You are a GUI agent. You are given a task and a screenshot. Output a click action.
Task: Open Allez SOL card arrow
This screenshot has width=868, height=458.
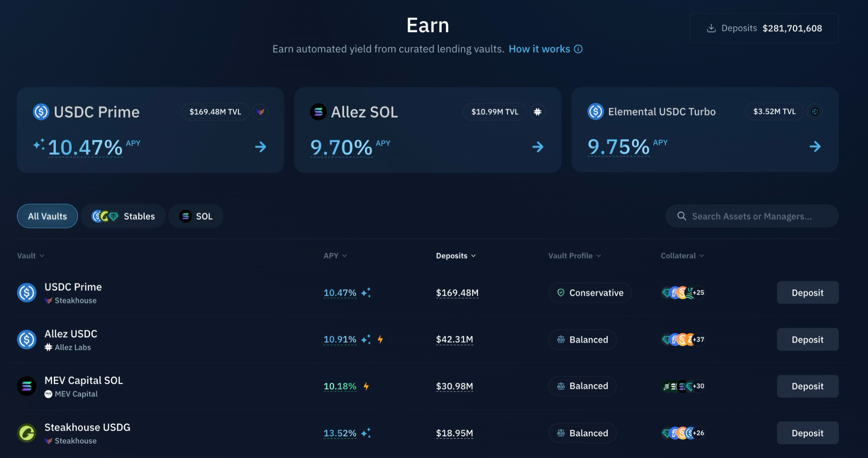(538, 147)
